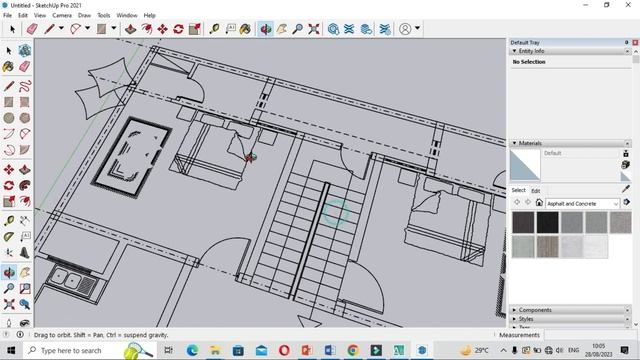Click the Pan hand tool in top toolbar
Image resolution: width=640 pixels, height=360 pixels.
click(x=282, y=29)
